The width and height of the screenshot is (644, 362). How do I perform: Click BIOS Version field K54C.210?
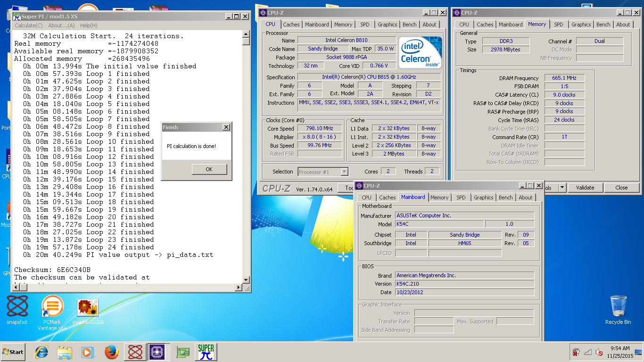click(x=464, y=284)
